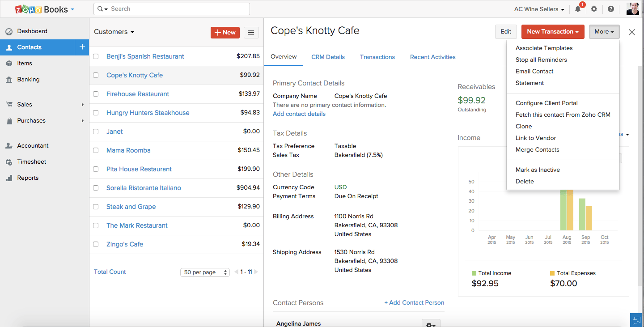Expand the New Transaction dropdown
644x327 pixels.
(553, 32)
